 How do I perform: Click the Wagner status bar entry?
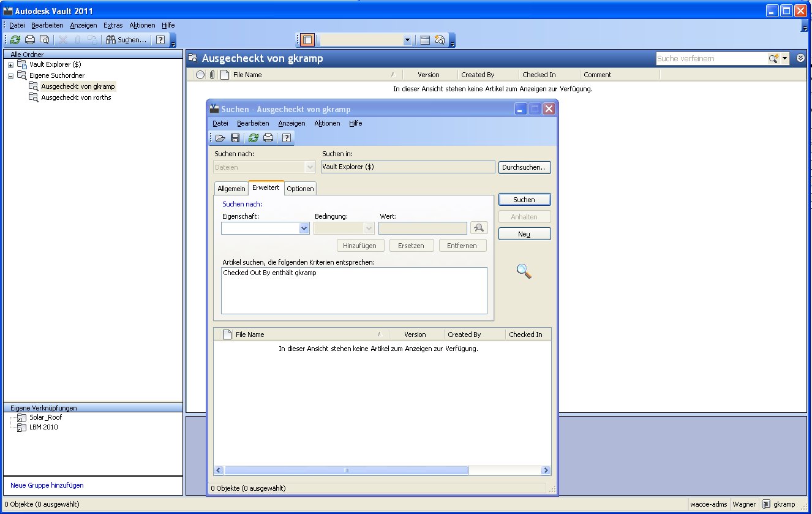tap(745, 504)
